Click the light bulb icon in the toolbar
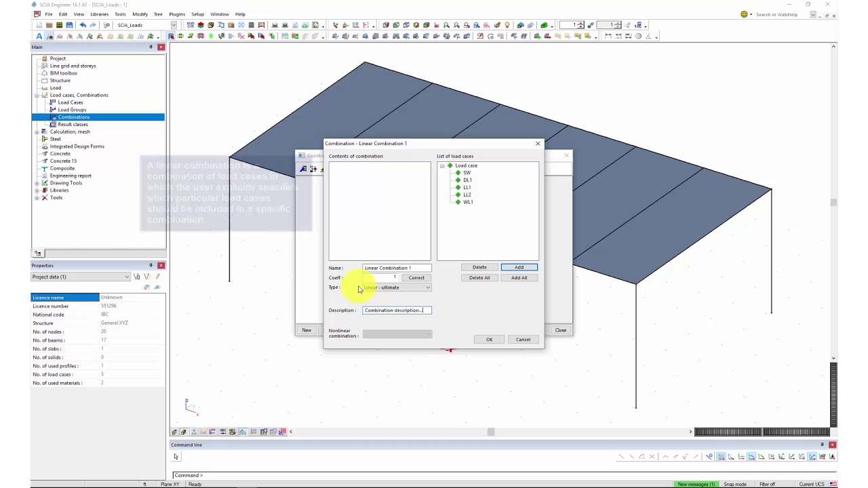The height and width of the screenshot is (488, 868). click(x=507, y=25)
